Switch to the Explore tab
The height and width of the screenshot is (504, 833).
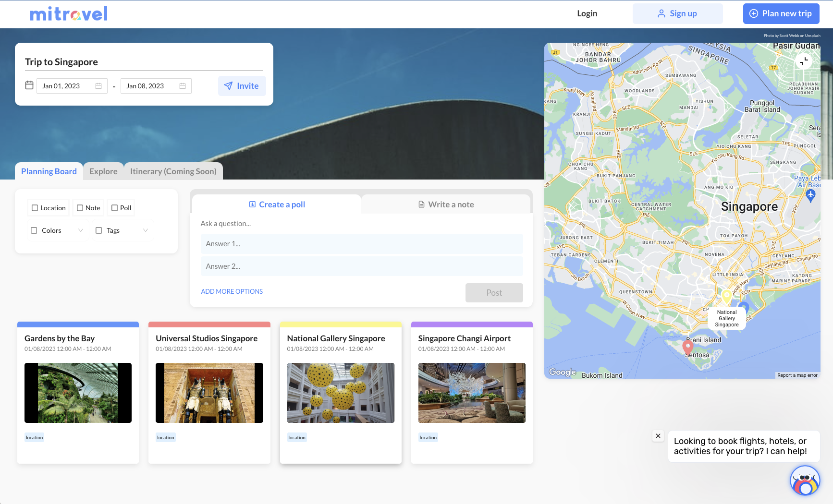click(x=103, y=171)
